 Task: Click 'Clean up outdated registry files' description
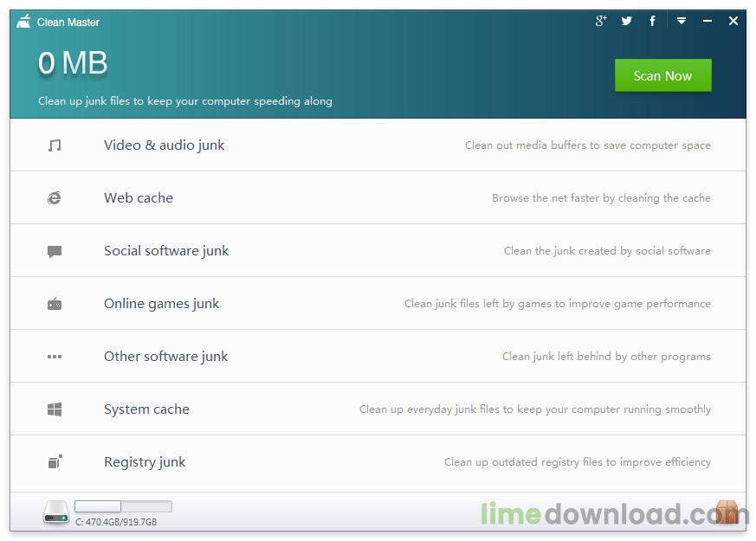pos(578,462)
